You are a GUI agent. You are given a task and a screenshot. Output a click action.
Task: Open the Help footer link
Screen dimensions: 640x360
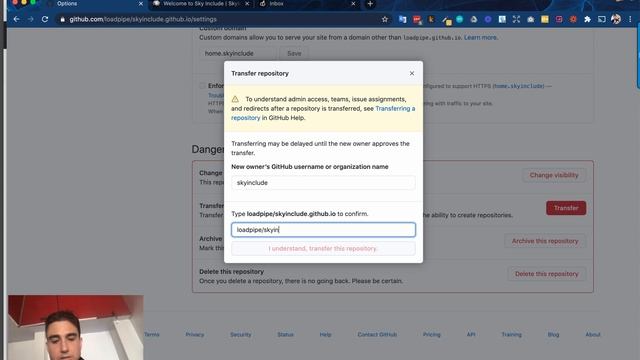coord(325,334)
